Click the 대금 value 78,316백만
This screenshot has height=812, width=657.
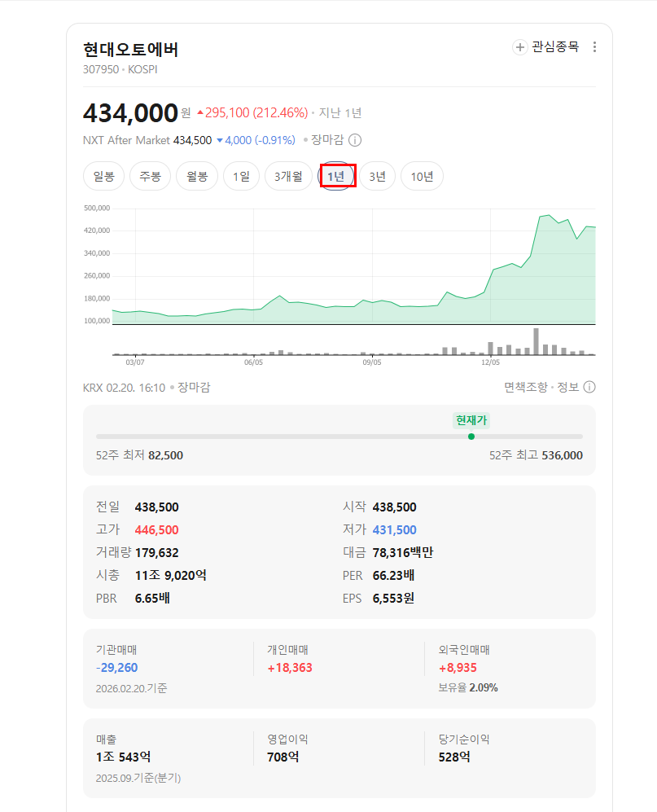[x=403, y=552]
